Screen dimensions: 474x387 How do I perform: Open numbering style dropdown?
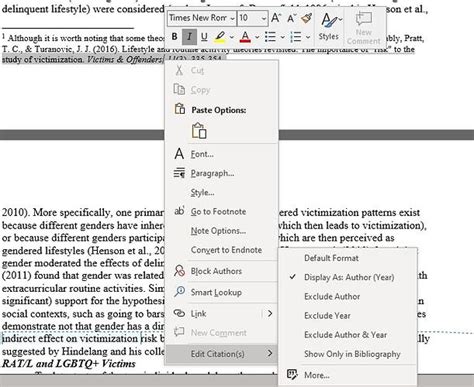(x=308, y=37)
